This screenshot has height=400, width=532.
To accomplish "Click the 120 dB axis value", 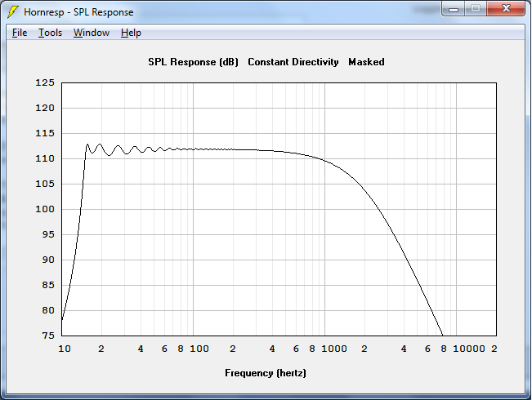I will 45,108.
